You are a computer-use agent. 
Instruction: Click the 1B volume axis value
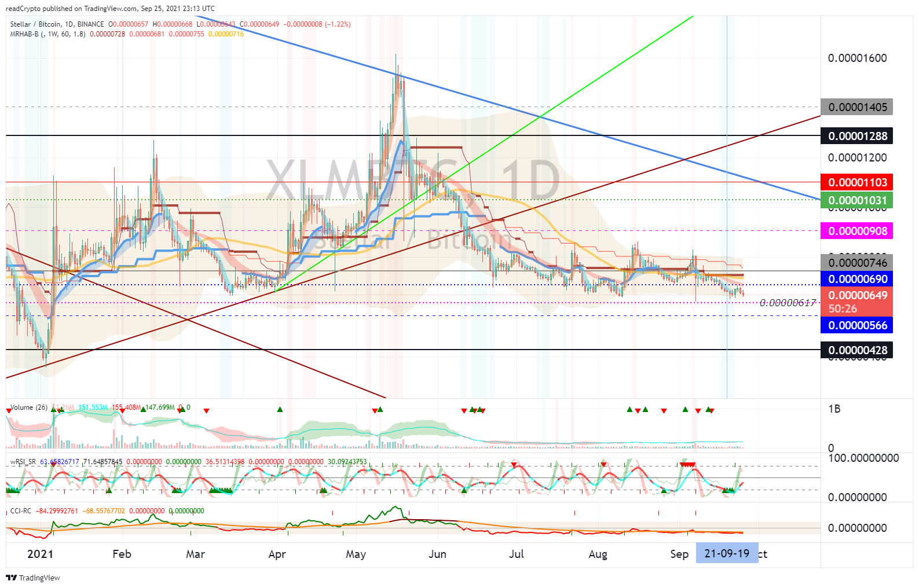(x=834, y=409)
